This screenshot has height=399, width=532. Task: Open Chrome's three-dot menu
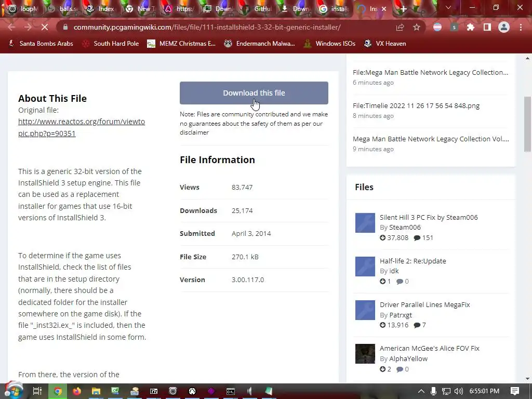(x=521, y=27)
